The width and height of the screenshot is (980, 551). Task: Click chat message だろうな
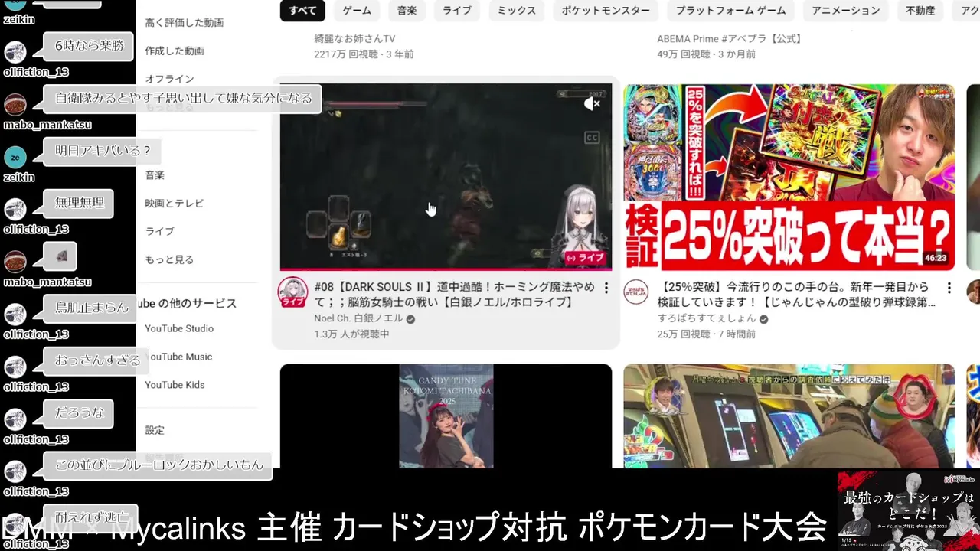coord(79,413)
